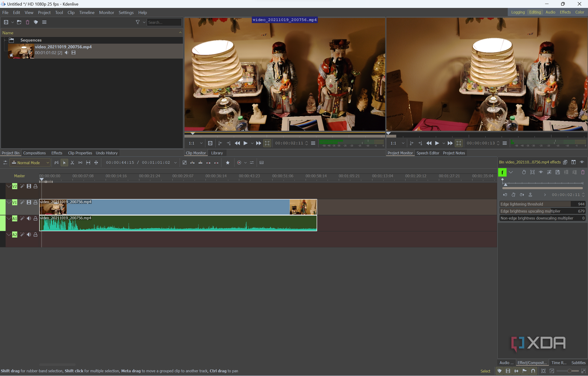Select the Razor (scissors) tool in timeline toolbar
Image resolution: width=588 pixels, height=376 pixels.
pos(72,163)
